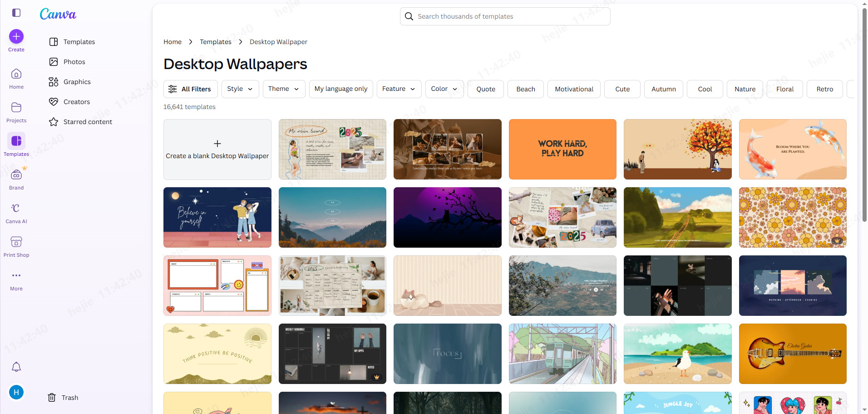Viewport: 868px width, 414px height.
Task: Enable the Motivational filter chip
Action: pyautogui.click(x=574, y=89)
